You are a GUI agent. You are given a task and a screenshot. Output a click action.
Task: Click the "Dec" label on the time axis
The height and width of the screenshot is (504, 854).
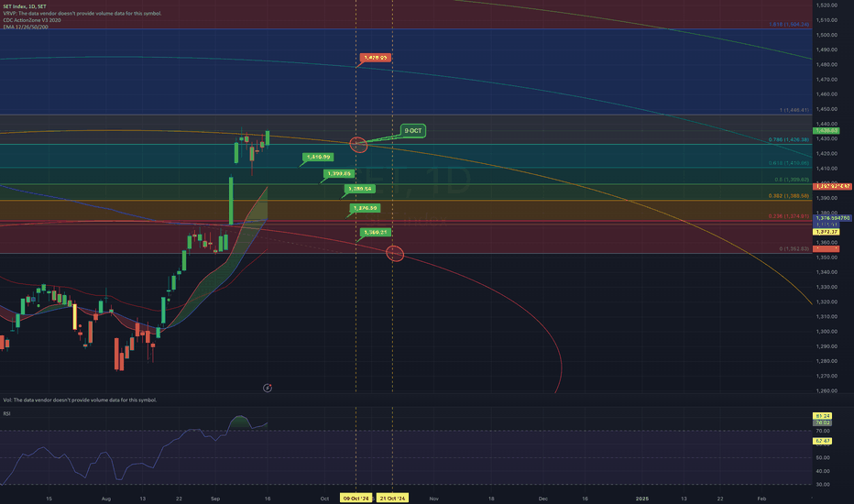pos(543,499)
